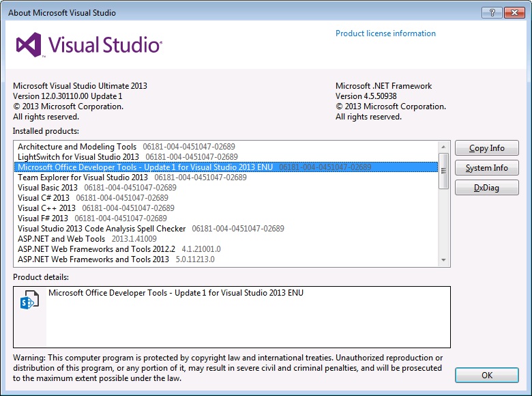Click Microsoft .NET Framework label
The image size is (532, 396).
384,86
